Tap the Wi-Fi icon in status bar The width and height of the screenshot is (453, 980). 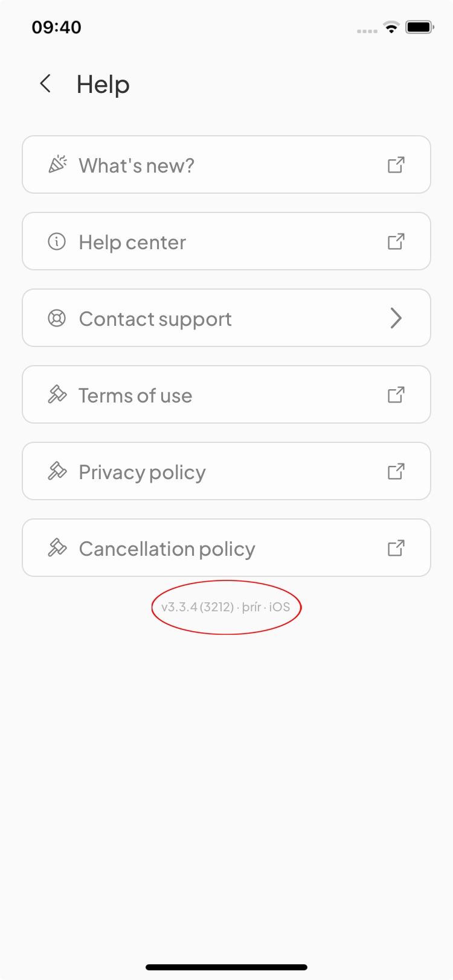click(x=391, y=27)
